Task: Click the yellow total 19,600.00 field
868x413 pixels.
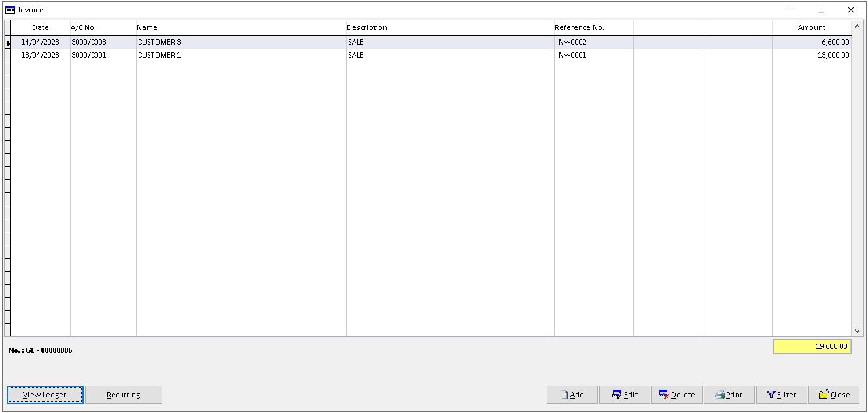Action: (x=812, y=347)
